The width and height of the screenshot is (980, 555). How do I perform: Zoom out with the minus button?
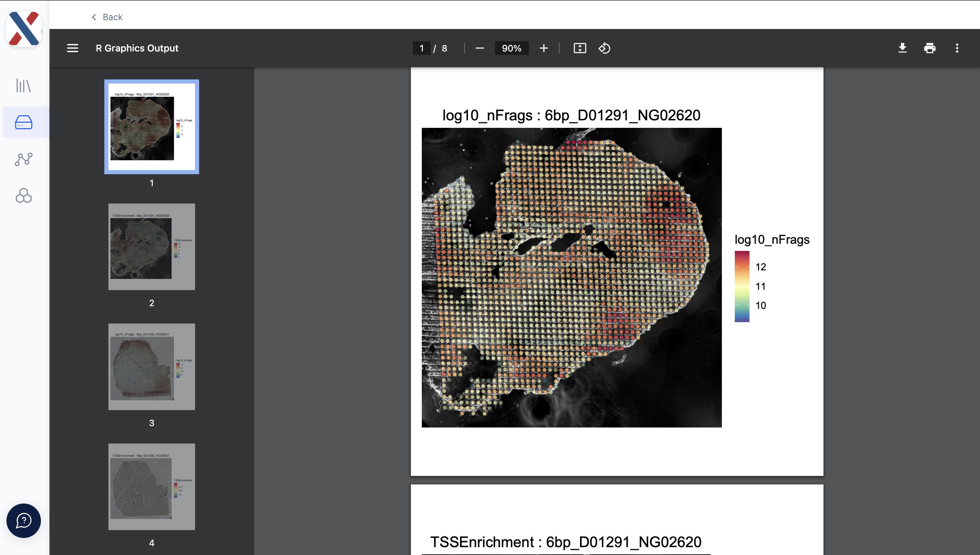[x=479, y=48]
